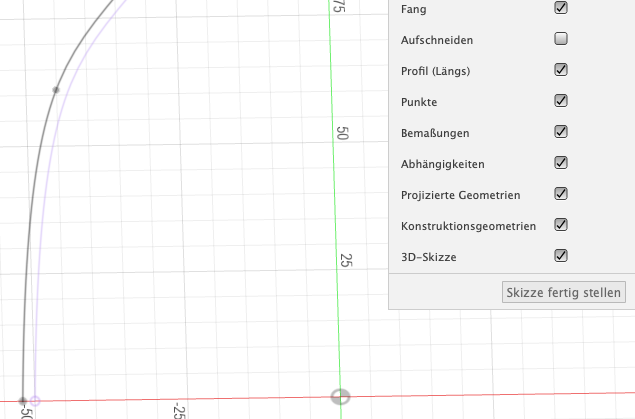This screenshot has height=419, width=635.
Task: Hide Projizierte Geometrien via its checkbox
Action: click(561, 194)
